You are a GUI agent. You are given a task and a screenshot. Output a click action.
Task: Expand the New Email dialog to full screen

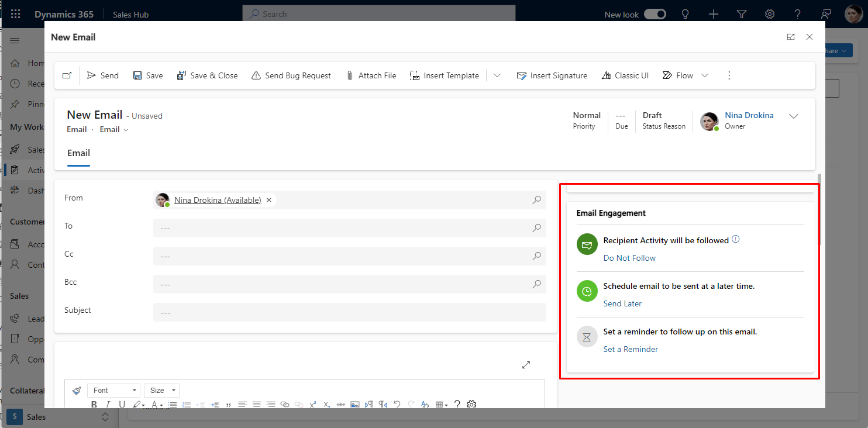point(791,37)
